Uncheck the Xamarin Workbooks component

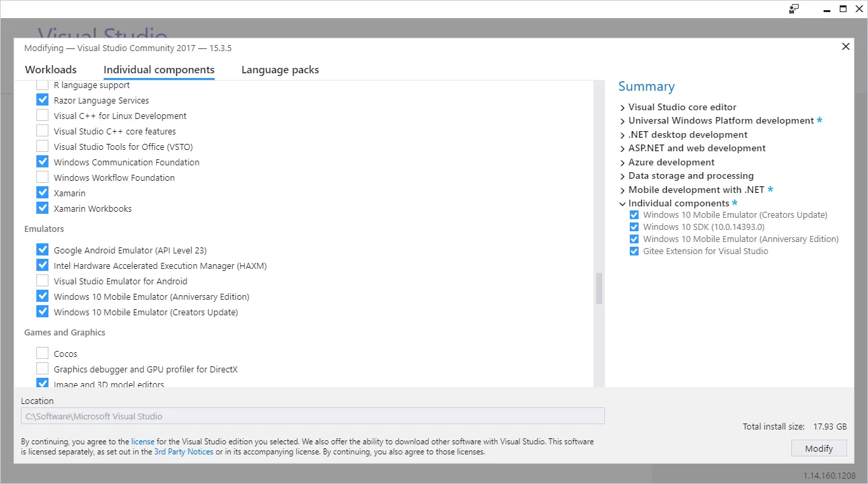42,208
